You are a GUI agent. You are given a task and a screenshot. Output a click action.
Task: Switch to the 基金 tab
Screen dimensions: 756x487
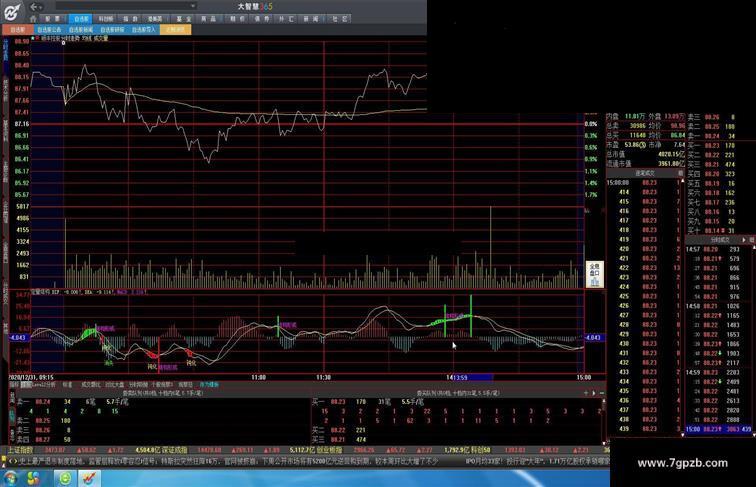click(x=184, y=19)
